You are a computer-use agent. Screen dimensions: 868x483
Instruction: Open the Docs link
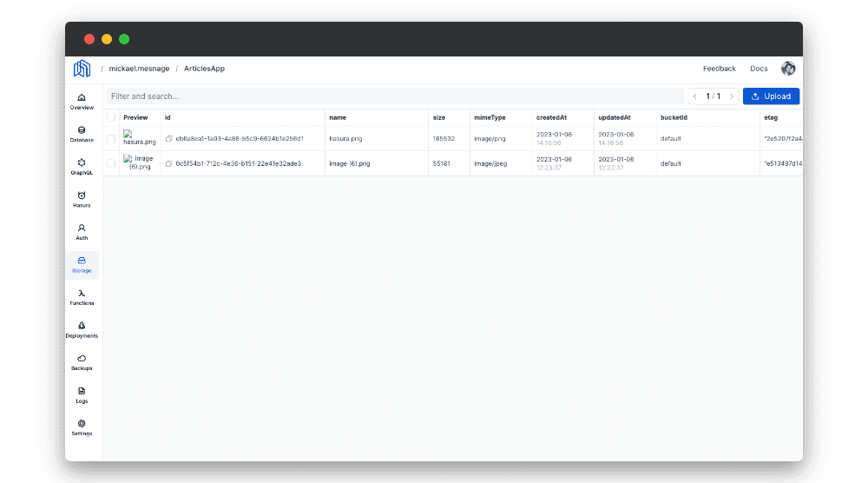pyautogui.click(x=759, y=69)
